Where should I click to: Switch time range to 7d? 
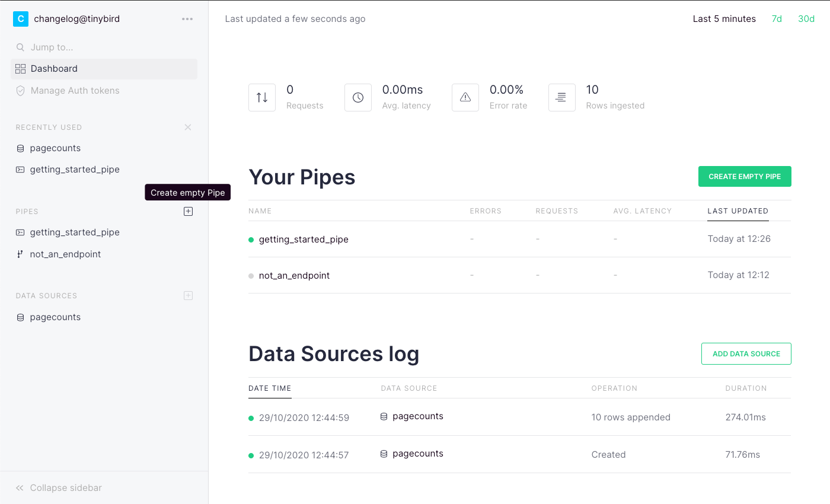(x=777, y=19)
